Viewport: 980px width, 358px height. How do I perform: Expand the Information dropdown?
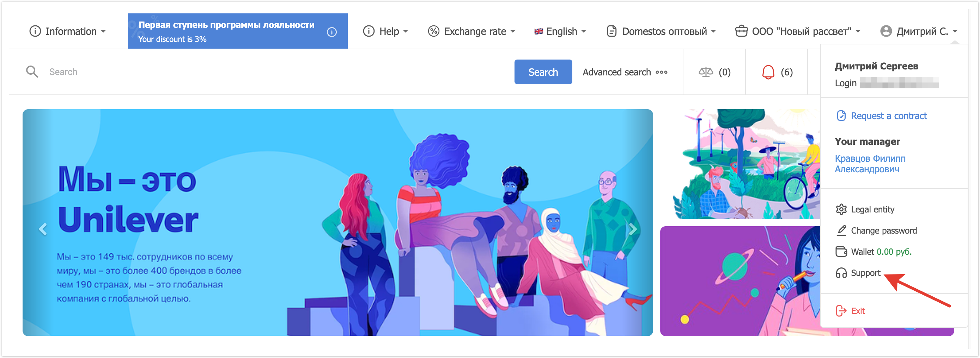tap(68, 31)
